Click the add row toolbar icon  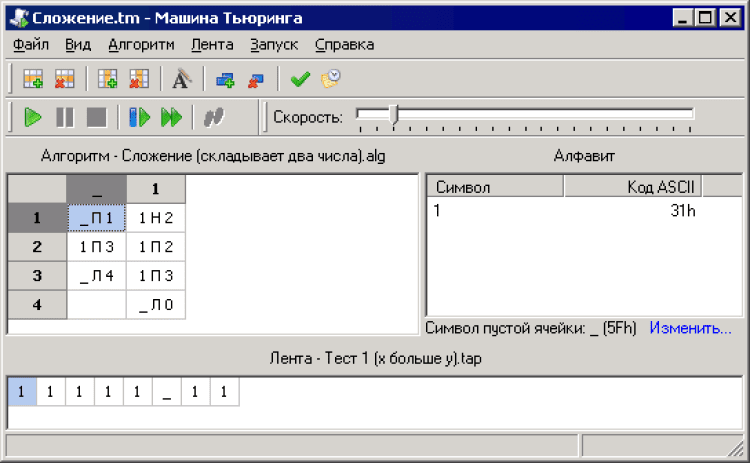[33, 79]
